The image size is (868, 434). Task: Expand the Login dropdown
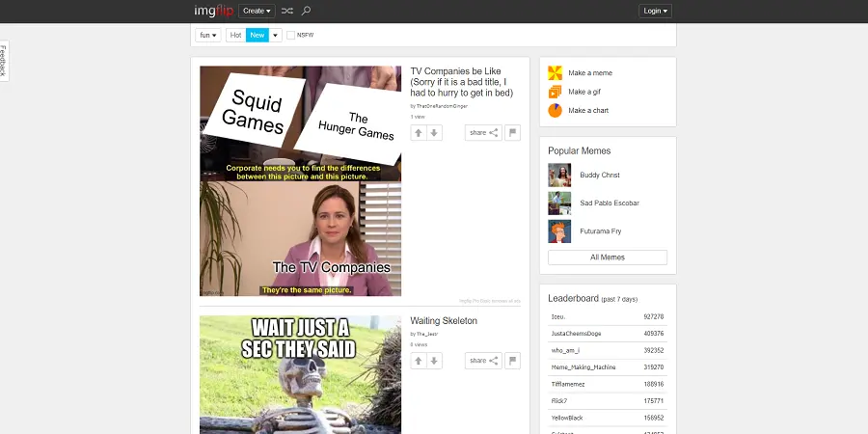(655, 11)
